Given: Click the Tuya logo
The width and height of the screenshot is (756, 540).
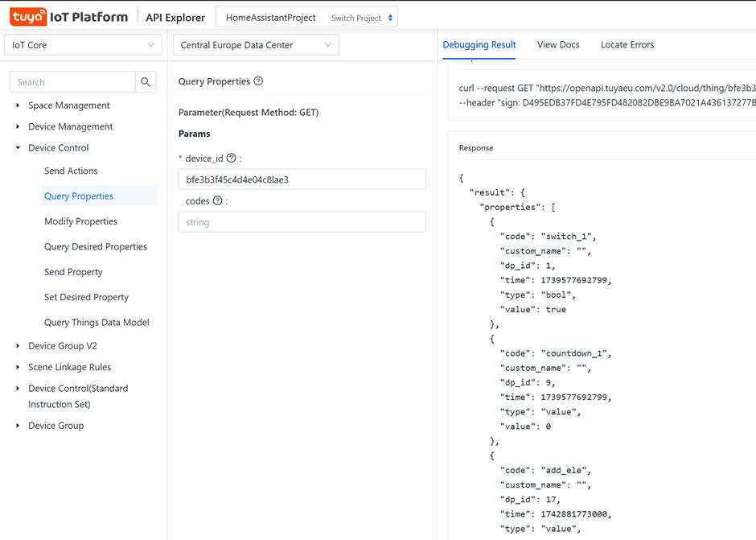Looking at the screenshot, I should [x=28, y=17].
